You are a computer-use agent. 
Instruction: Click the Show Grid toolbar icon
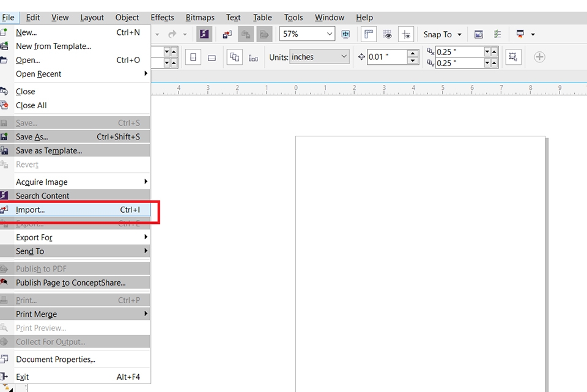388,34
